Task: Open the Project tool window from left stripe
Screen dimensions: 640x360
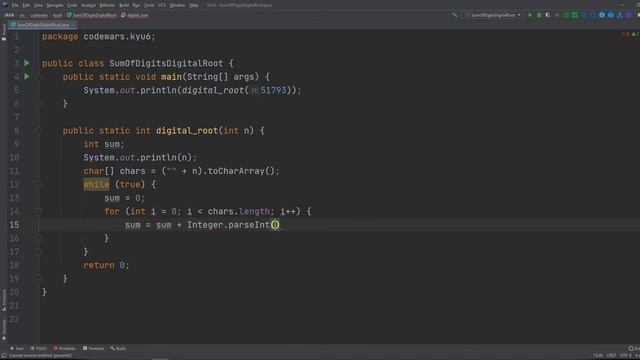Action: click(4, 32)
